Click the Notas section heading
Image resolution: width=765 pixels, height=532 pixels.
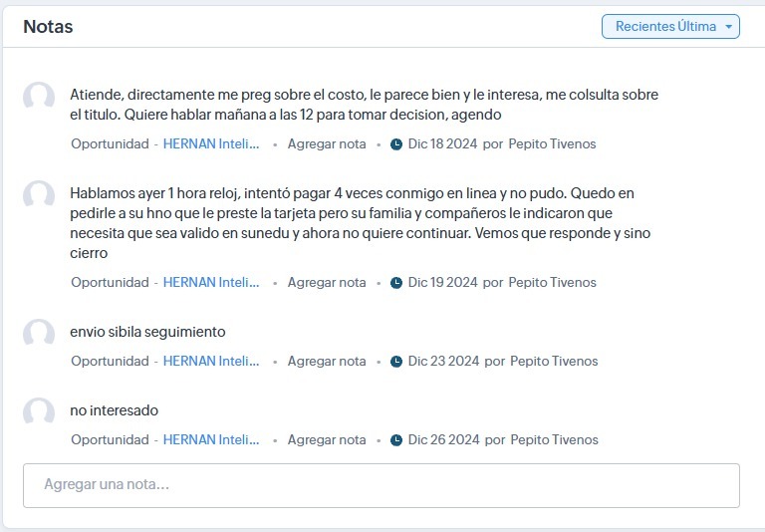pyautogui.click(x=48, y=27)
